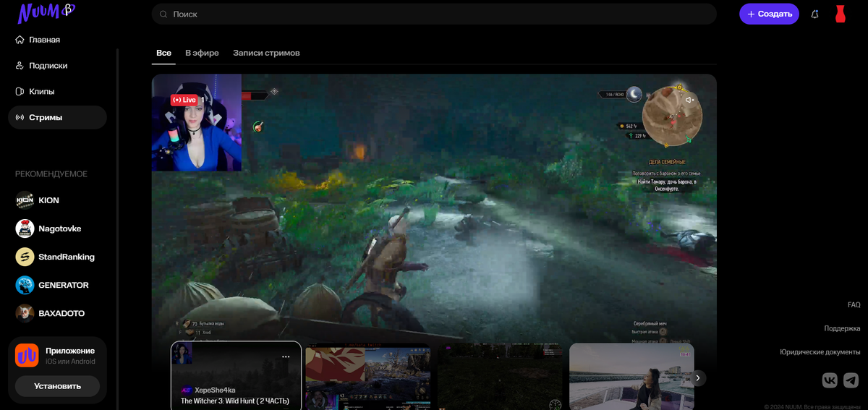Switch to the В эфире tab
The width and height of the screenshot is (868, 410).
click(x=202, y=53)
